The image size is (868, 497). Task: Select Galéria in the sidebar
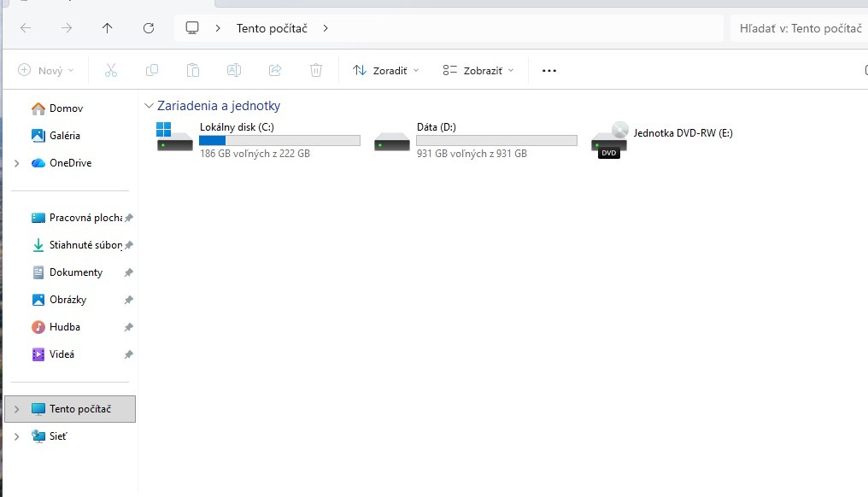[x=64, y=136]
